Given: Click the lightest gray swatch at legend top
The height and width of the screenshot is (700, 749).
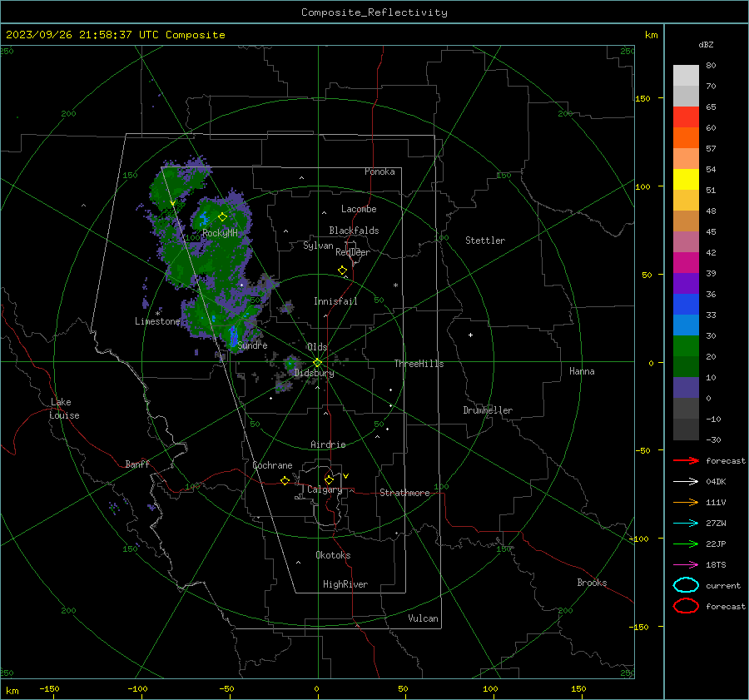Looking at the screenshot, I should point(686,76).
